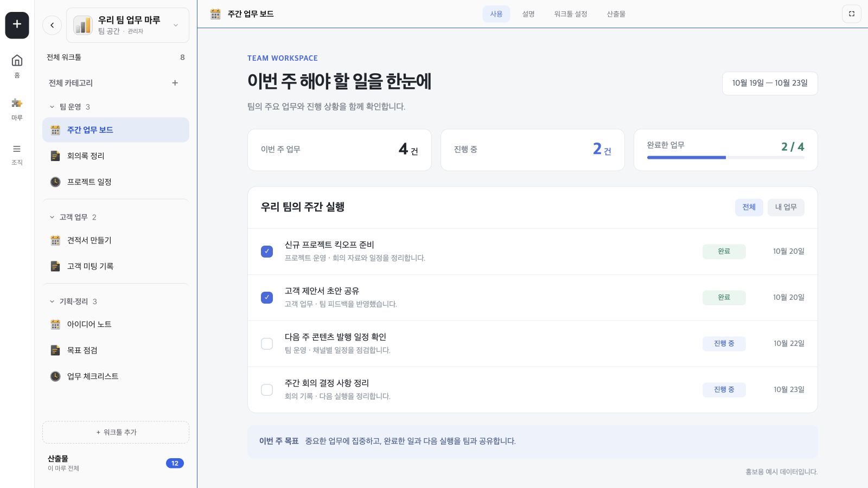Viewport: 868px width, 488px height.
Task: Click the header calendar icon by 주간 업무 보드
Action: click(x=215, y=14)
